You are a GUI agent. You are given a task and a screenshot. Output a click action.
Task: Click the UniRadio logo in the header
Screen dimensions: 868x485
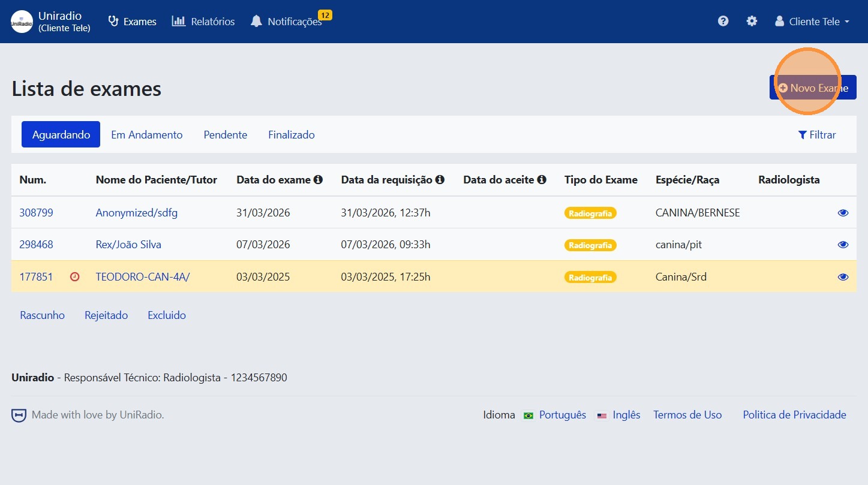(22, 22)
